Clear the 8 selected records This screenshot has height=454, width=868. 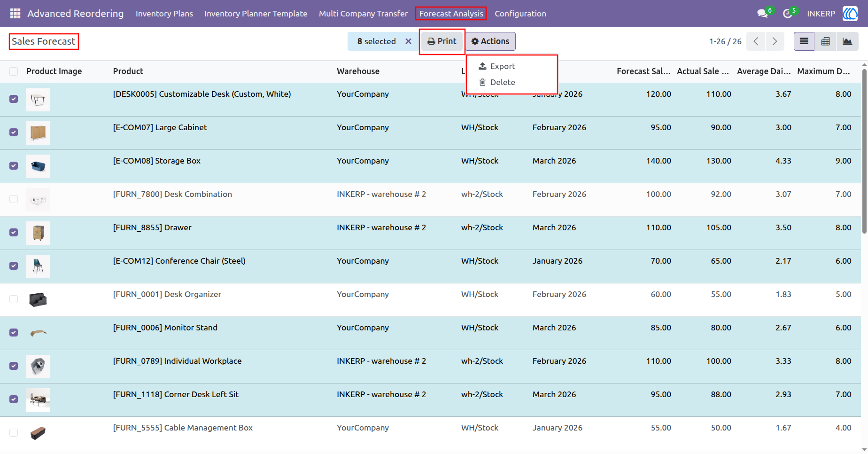(x=408, y=41)
